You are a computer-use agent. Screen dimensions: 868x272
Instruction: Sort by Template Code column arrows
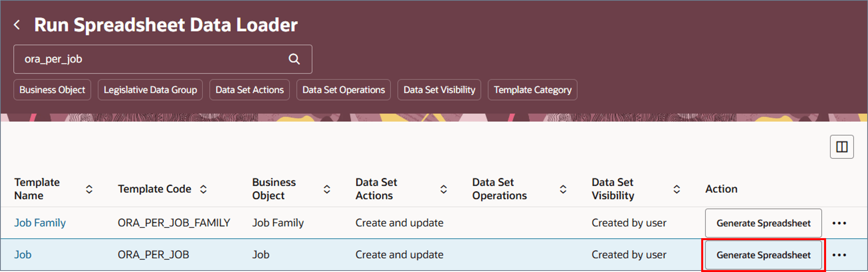(203, 189)
